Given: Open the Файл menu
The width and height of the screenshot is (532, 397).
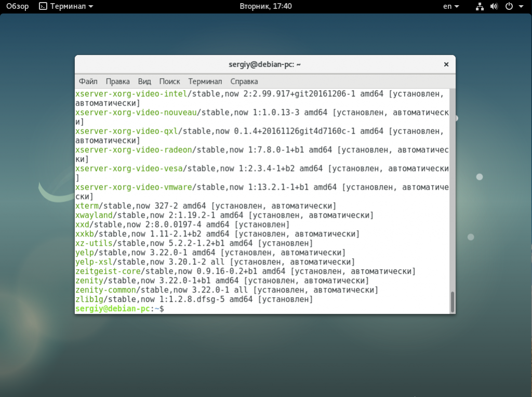Looking at the screenshot, I should click(x=88, y=82).
